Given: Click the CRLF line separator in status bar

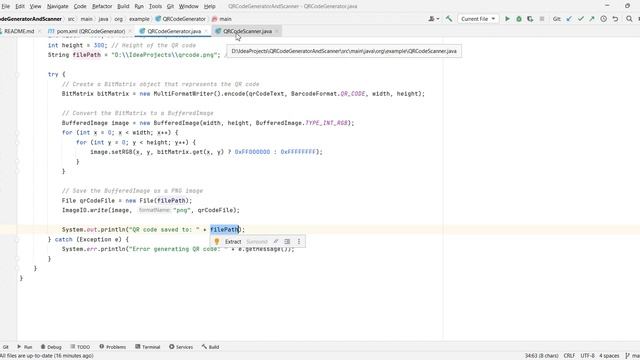Looking at the screenshot, I should 569,356.
